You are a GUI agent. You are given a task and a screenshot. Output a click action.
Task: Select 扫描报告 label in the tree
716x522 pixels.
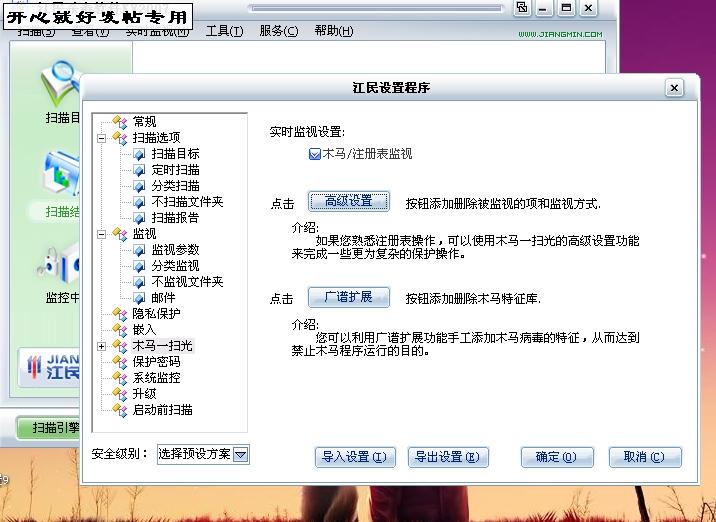(175, 218)
